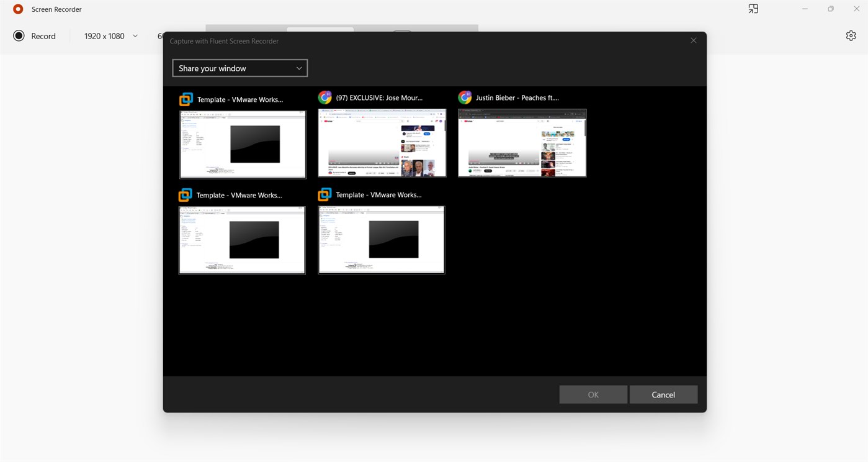Click the Chrome icon beside the Justin Bieber title
The height and width of the screenshot is (462, 868).
(465, 97)
